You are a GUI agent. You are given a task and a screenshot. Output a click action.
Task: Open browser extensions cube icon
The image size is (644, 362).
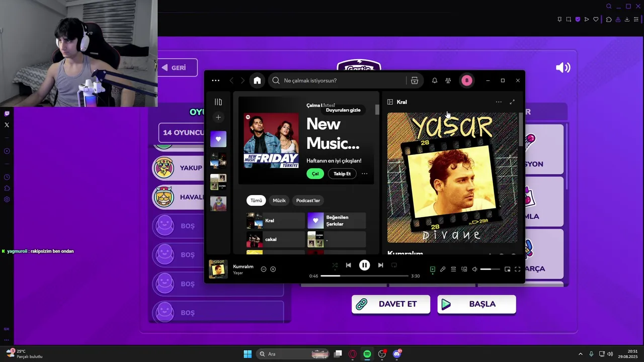point(609,20)
